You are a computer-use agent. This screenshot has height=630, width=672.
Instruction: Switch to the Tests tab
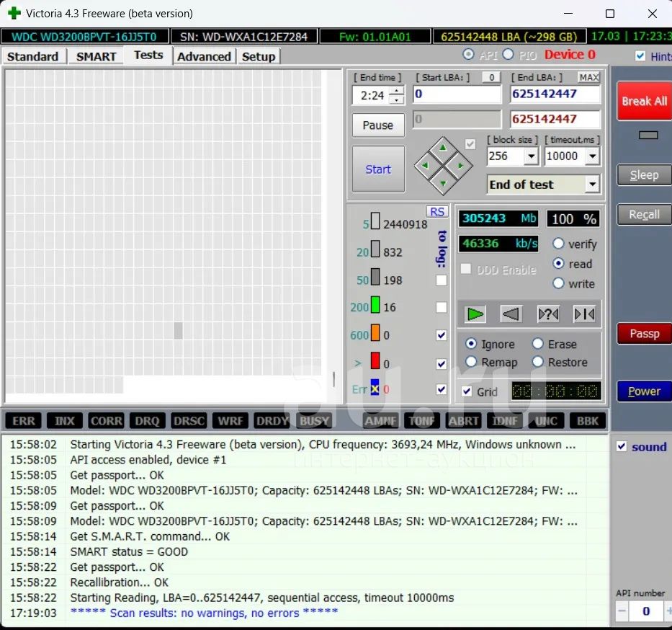coord(148,56)
